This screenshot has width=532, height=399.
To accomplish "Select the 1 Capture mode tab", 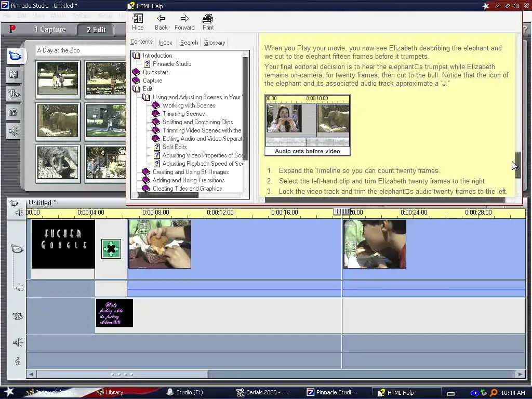I will 50,30.
